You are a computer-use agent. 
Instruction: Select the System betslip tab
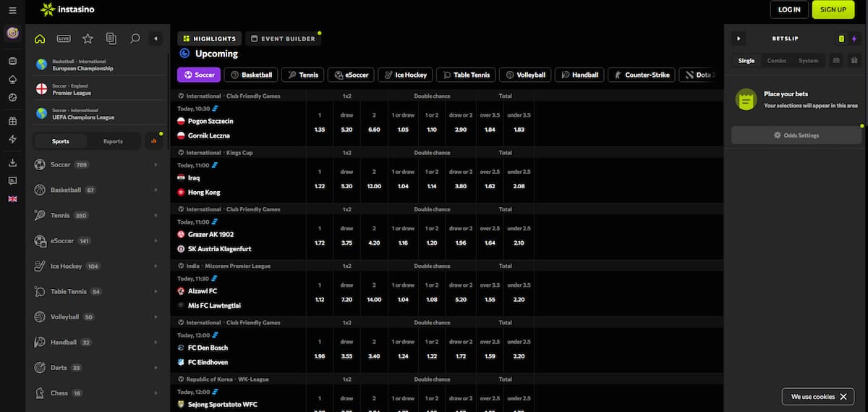coord(809,61)
